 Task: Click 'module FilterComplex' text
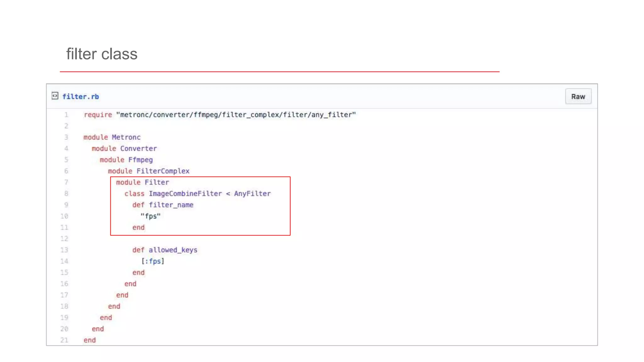[x=149, y=171]
